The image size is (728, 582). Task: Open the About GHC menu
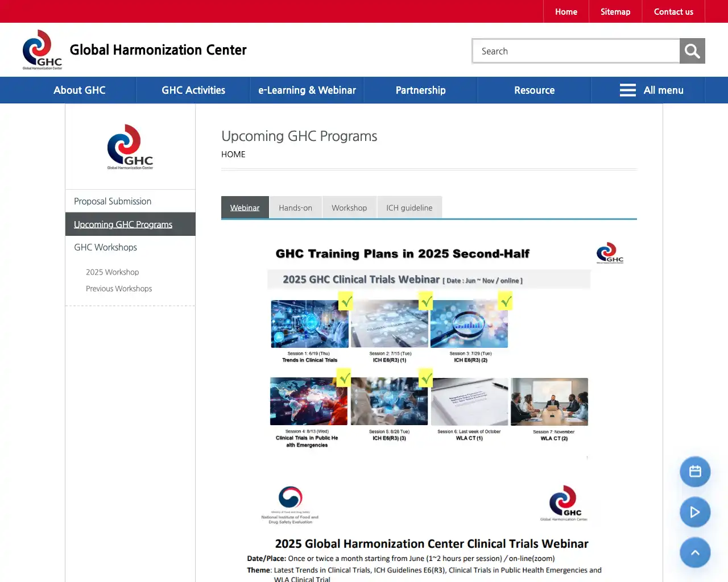point(80,90)
